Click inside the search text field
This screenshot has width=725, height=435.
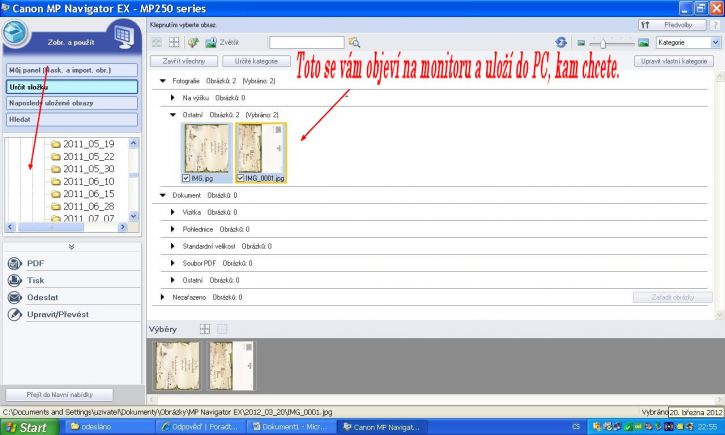tap(307, 43)
